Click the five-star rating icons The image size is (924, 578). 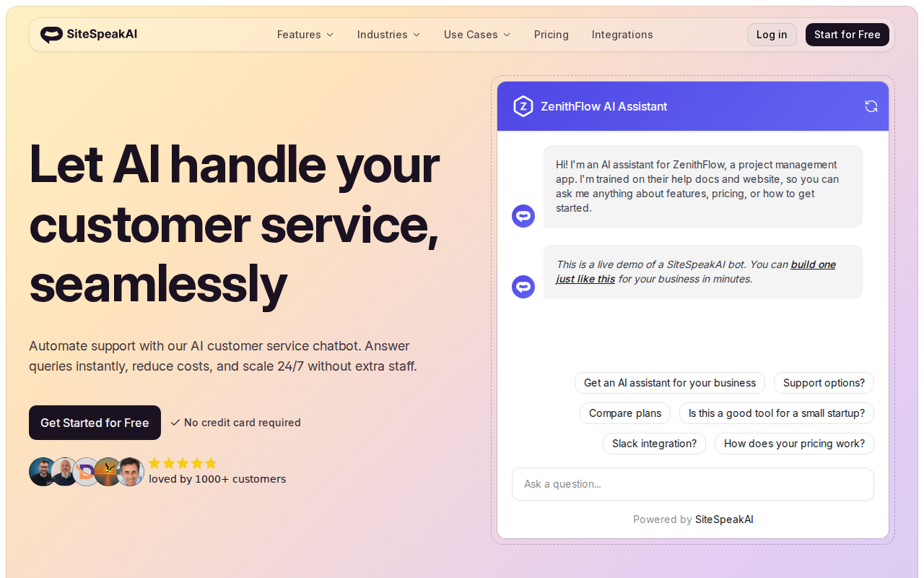click(x=183, y=463)
